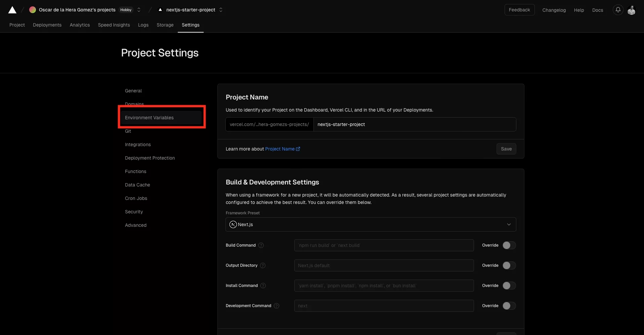
Task: Toggle Override for Install Command
Action: coord(509,286)
